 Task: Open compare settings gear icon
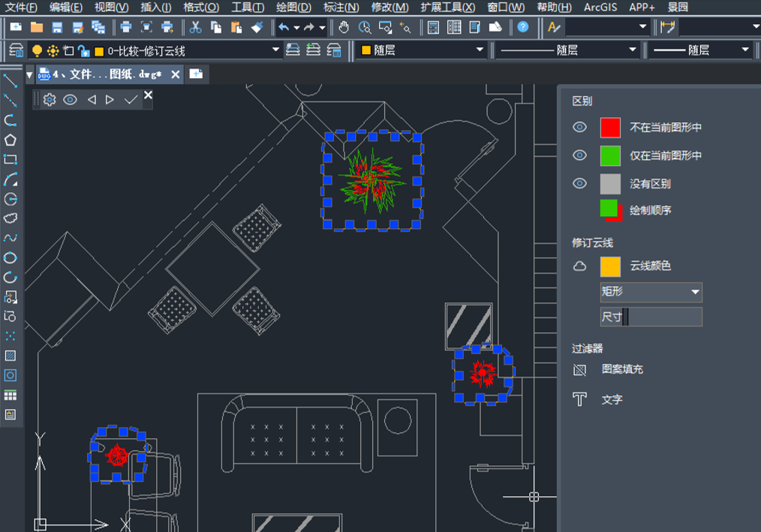click(x=50, y=100)
